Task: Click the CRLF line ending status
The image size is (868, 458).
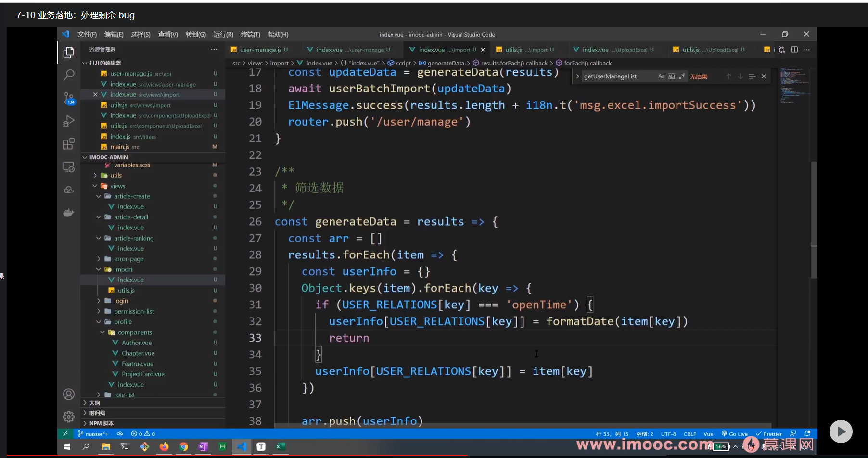Action: coord(690,433)
